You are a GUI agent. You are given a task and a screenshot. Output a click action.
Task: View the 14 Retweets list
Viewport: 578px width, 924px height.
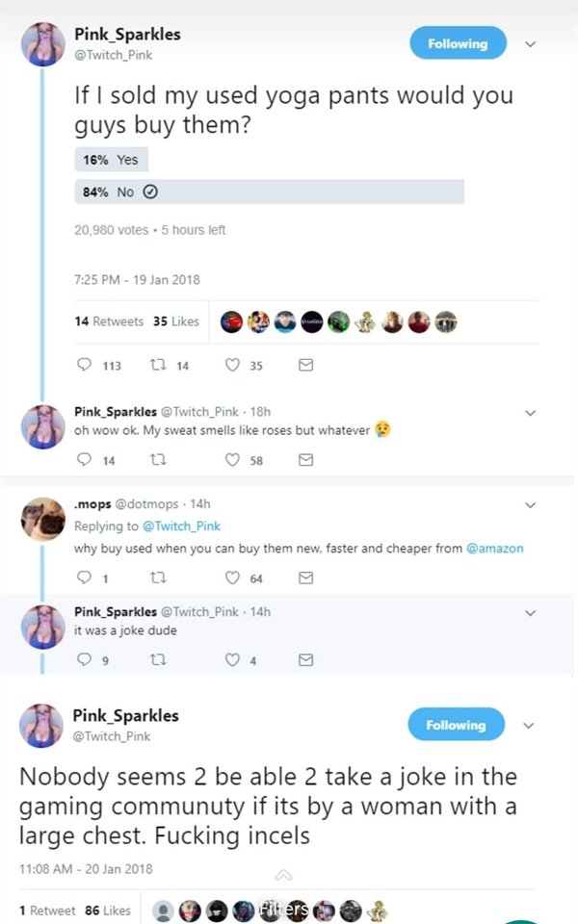[109, 321]
